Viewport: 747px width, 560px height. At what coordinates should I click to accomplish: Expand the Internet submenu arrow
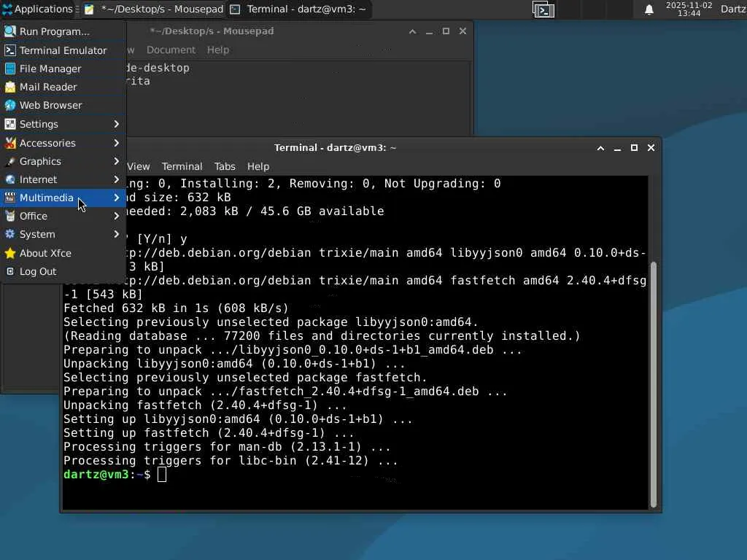coord(116,179)
